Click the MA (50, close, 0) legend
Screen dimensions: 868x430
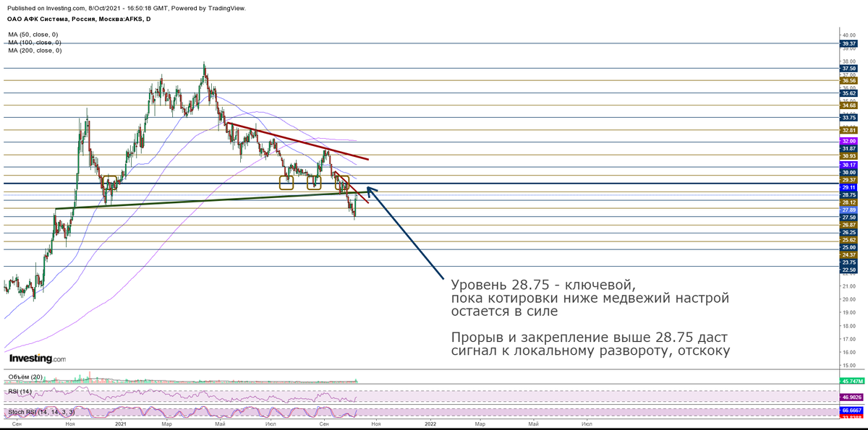click(33, 35)
